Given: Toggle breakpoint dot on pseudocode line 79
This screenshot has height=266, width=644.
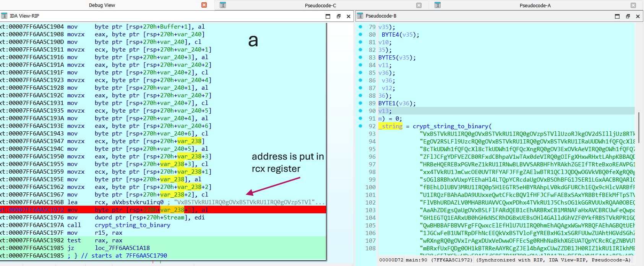Looking at the screenshot, I should tap(360, 27).
